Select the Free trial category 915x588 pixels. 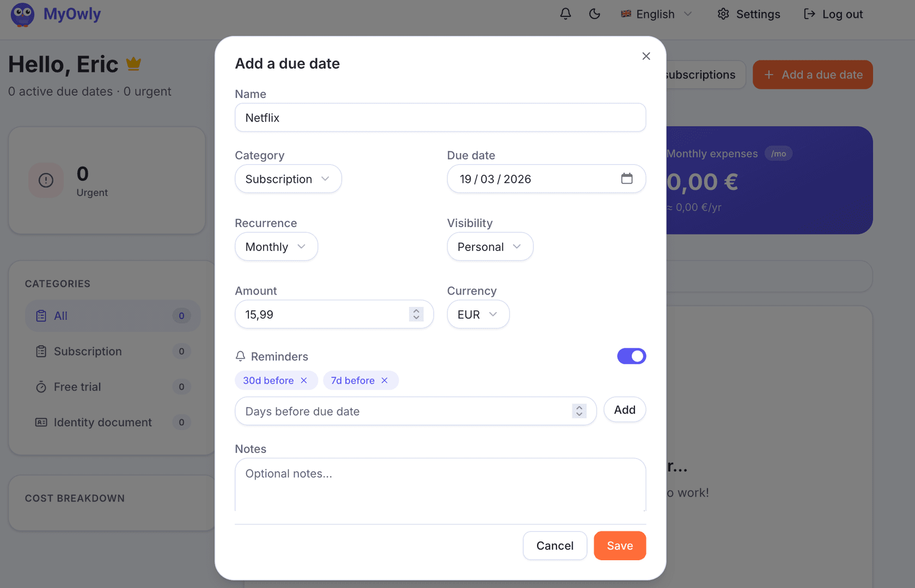(x=77, y=387)
